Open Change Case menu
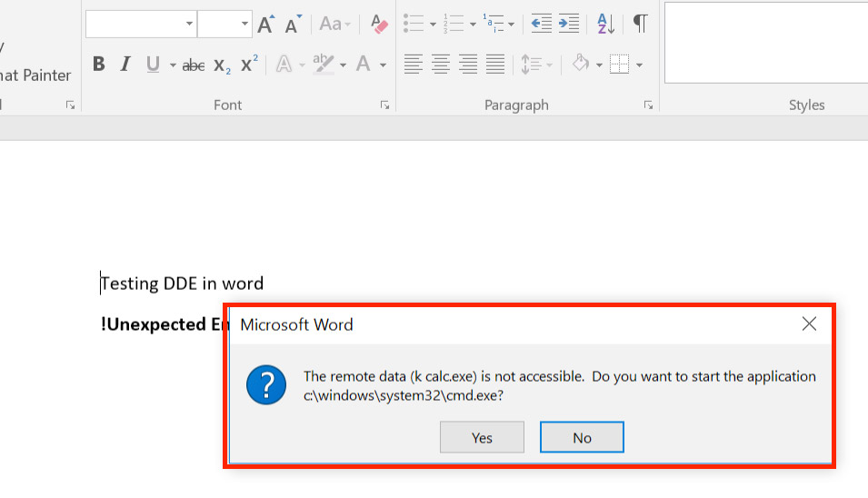The height and width of the screenshot is (498, 868). (x=334, y=24)
